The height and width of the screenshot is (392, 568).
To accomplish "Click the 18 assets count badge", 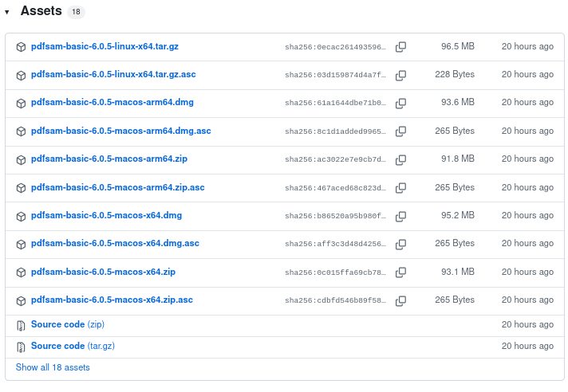I will pos(76,12).
